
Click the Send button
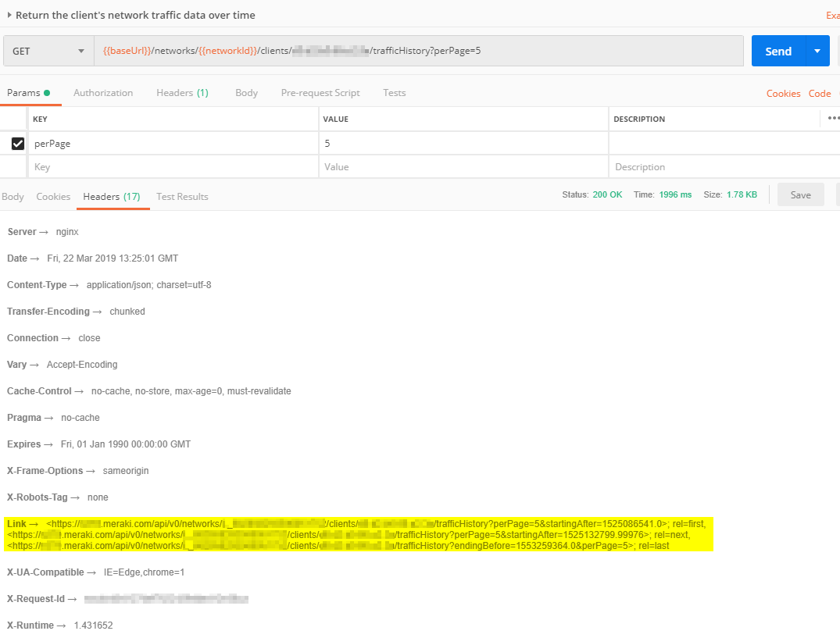coord(778,50)
